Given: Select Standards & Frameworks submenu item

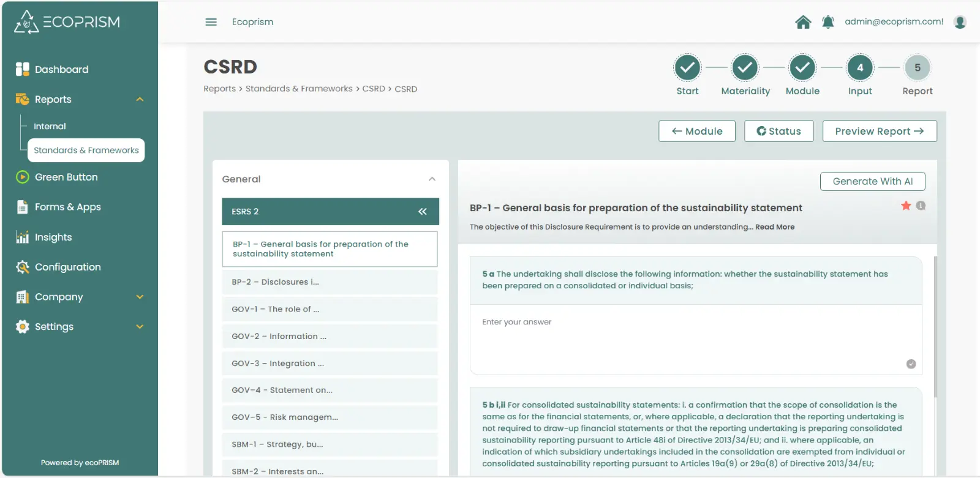Looking at the screenshot, I should 86,150.
